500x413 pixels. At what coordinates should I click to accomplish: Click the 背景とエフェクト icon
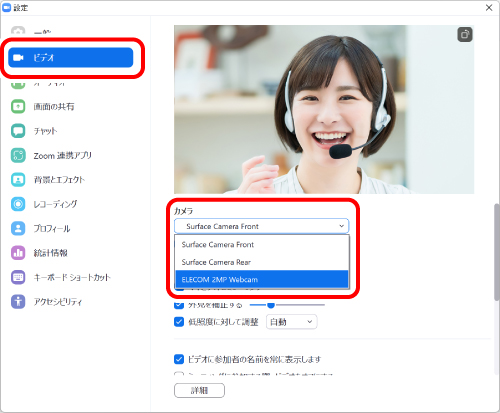18,180
